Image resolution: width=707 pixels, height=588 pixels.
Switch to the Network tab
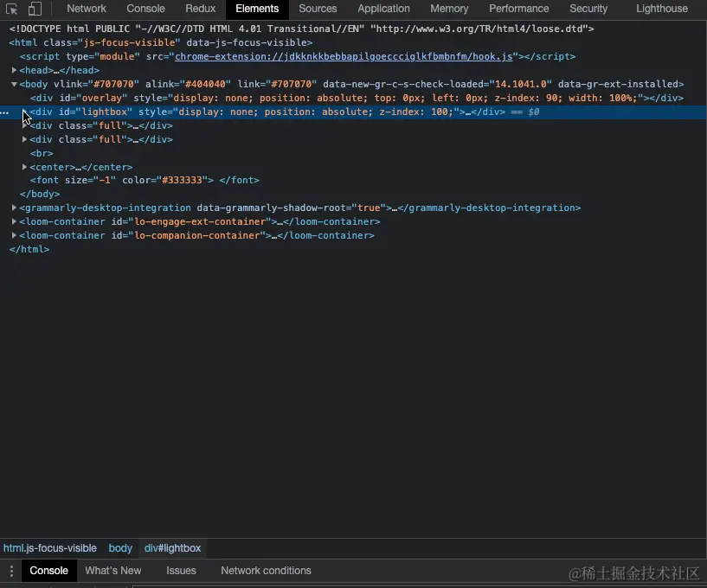(87, 9)
